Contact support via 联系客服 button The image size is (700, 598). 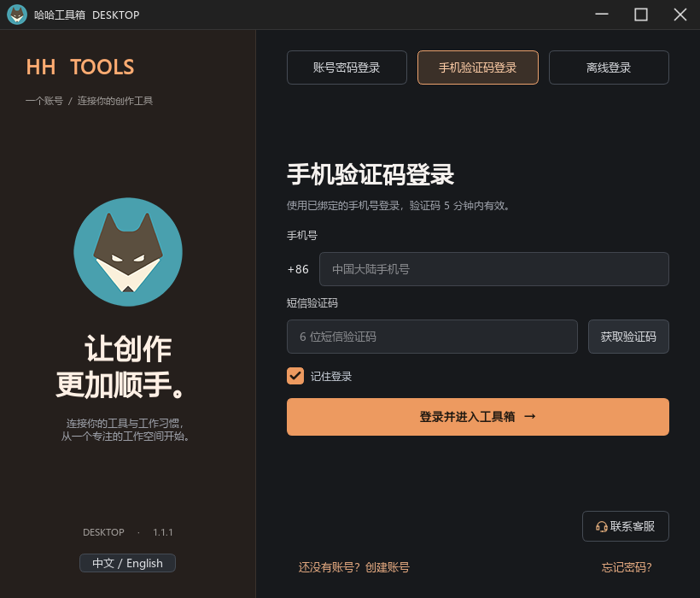pyautogui.click(x=626, y=526)
